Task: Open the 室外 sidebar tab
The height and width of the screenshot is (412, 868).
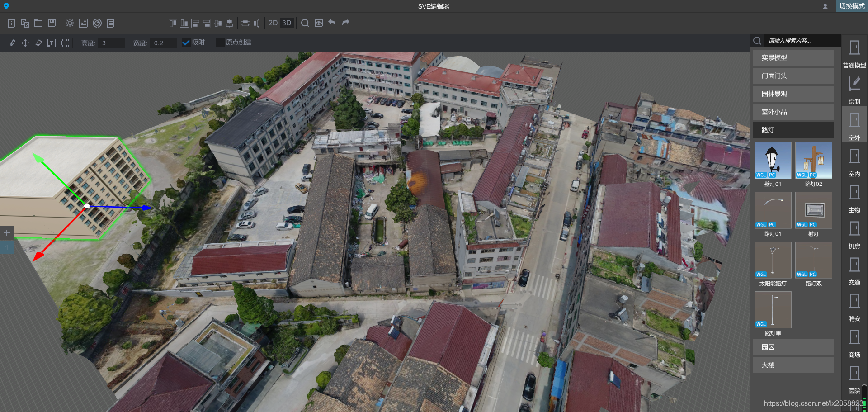Action: [854, 125]
